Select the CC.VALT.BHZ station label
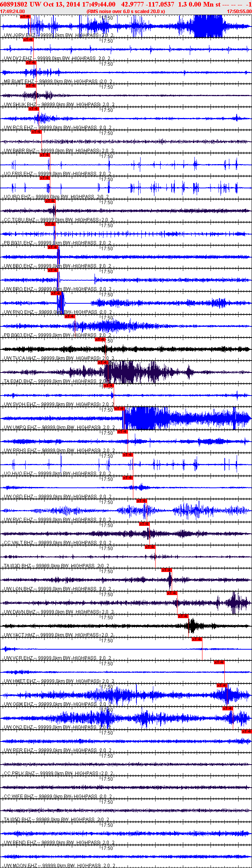Image resolution: width=252 pixels, height=868 pixels. pos(19,543)
